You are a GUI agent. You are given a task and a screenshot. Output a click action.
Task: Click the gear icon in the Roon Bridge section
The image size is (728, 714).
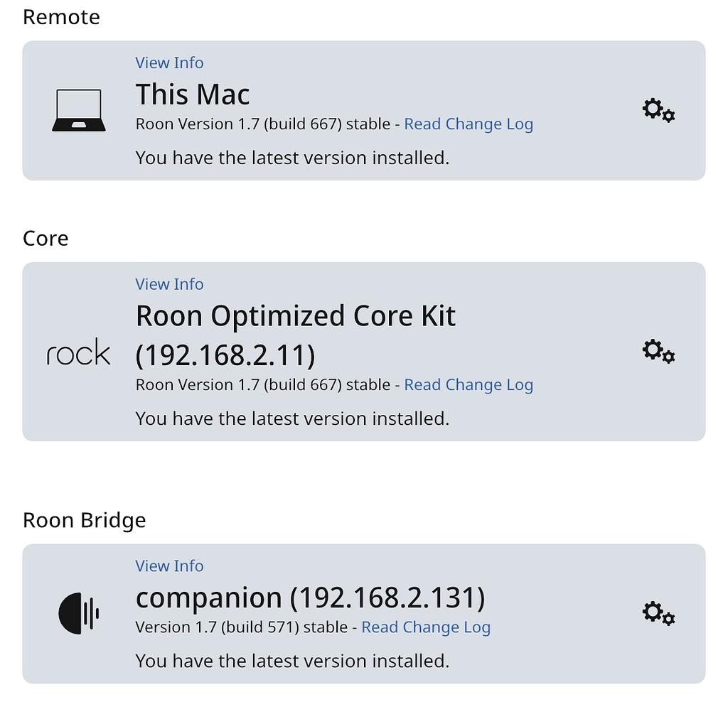pos(658,612)
